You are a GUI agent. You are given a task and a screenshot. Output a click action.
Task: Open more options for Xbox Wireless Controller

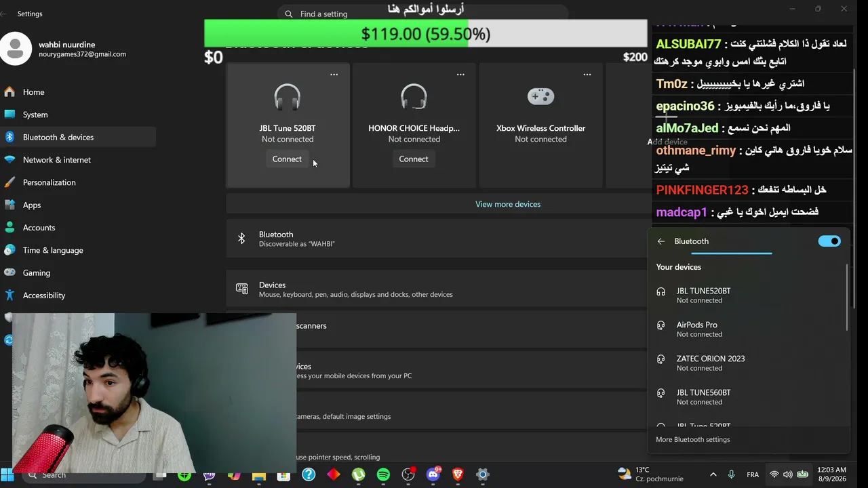tap(587, 75)
